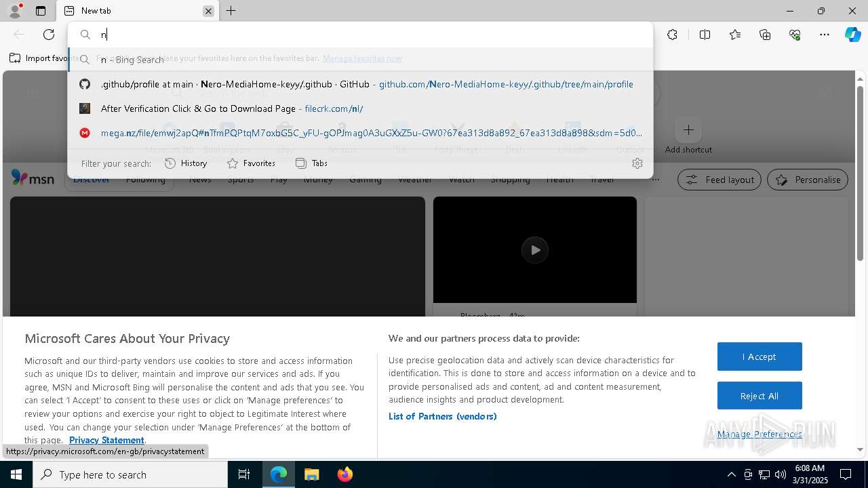Select the mega.nz file suggestion
This screenshot has height=488, width=868.
tap(360, 133)
